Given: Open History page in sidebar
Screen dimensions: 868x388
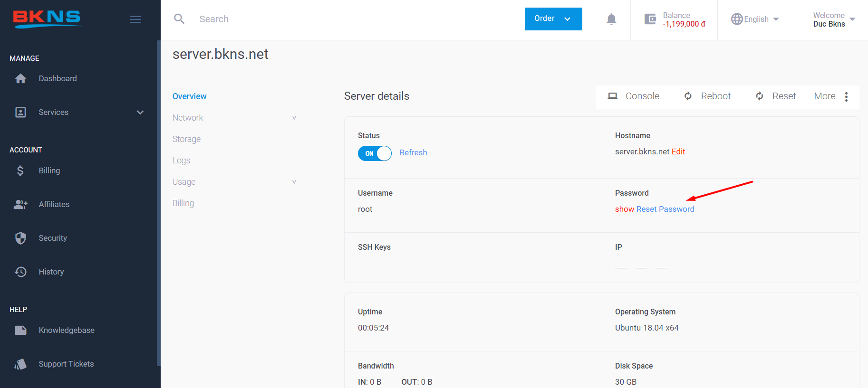Looking at the screenshot, I should (51, 272).
